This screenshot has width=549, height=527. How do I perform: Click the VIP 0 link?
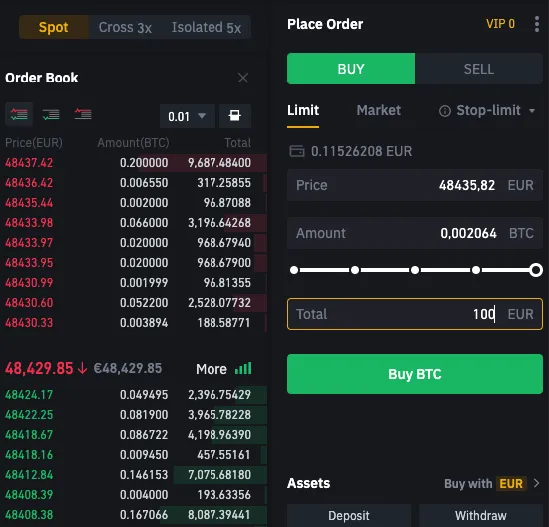(500, 24)
